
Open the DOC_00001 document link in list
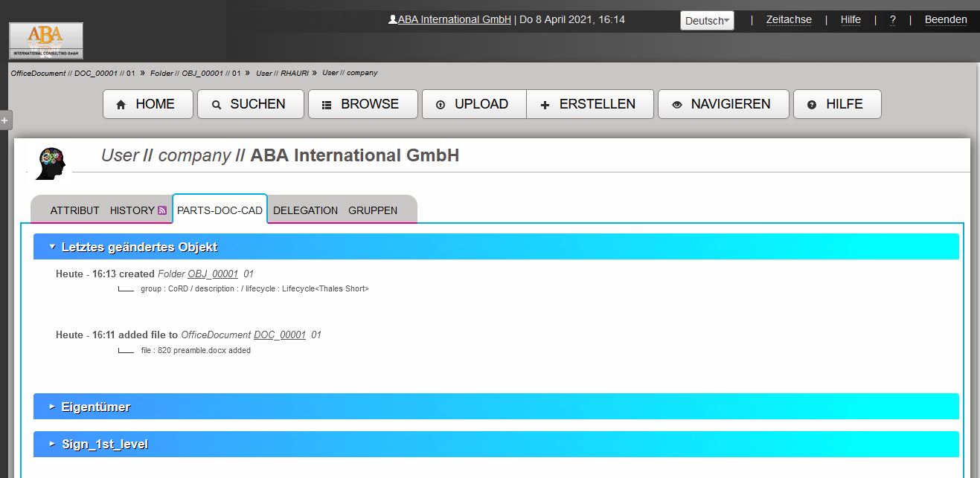tap(280, 335)
